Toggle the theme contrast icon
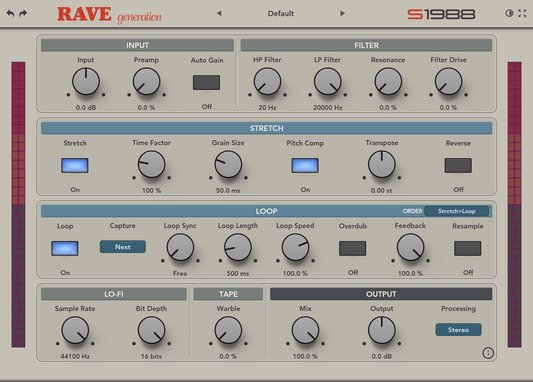This screenshot has width=533, height=382. click(x=509, y=13)
